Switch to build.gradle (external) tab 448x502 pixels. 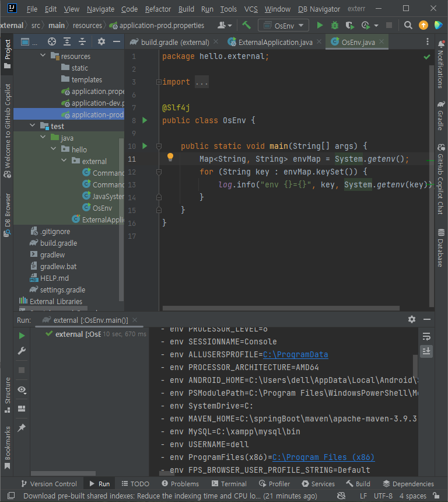tap(175, 42)
